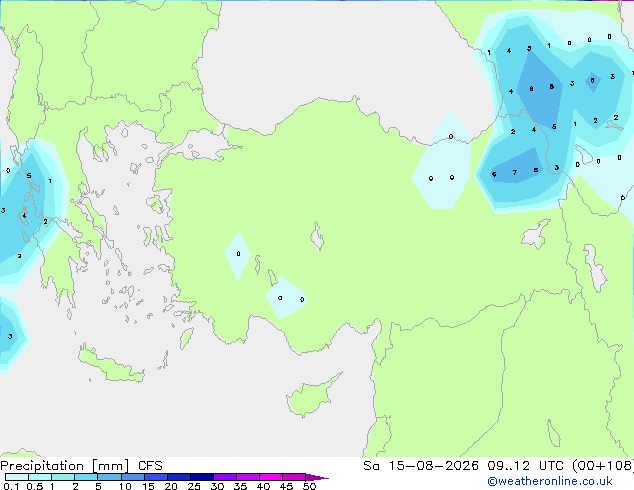
Task: Pick the legend swatch between 45 and 50
Action: (x=294, y=477)
